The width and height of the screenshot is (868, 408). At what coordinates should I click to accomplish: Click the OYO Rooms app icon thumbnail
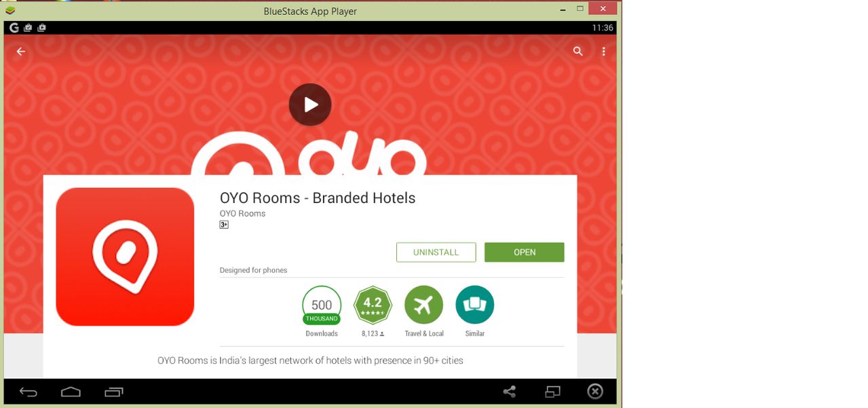(125, 257)
